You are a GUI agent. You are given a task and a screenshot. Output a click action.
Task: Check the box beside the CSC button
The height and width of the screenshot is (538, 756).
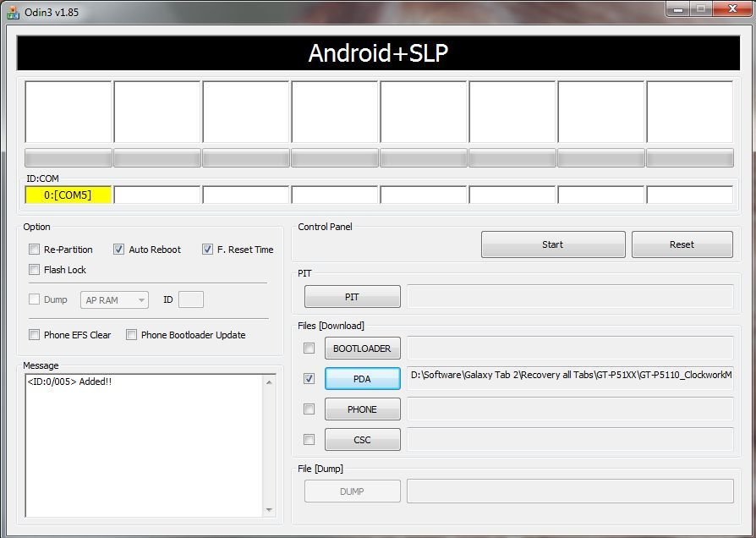309,440
